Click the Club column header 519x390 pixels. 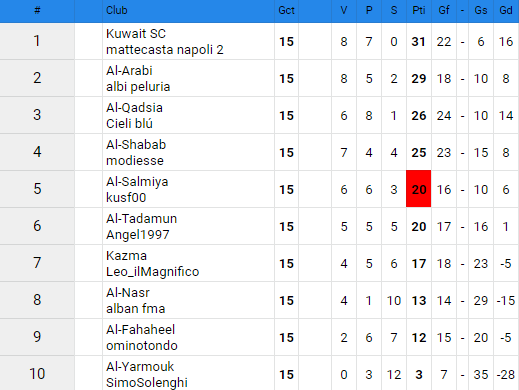coord(117,10)
